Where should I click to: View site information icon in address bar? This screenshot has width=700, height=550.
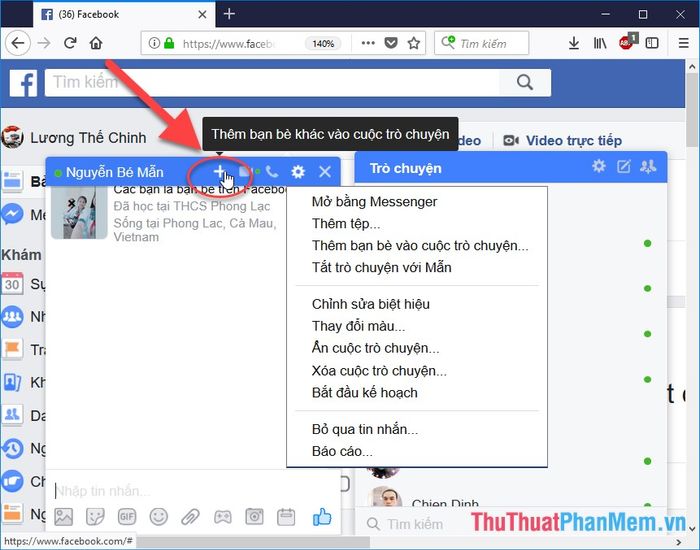click(154, 43)
